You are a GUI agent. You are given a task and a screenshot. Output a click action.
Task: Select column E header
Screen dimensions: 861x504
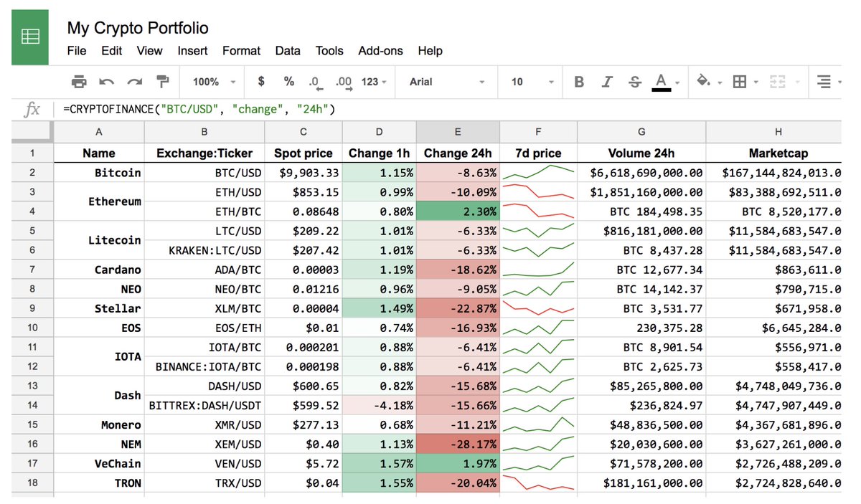(x=458, y=132)
